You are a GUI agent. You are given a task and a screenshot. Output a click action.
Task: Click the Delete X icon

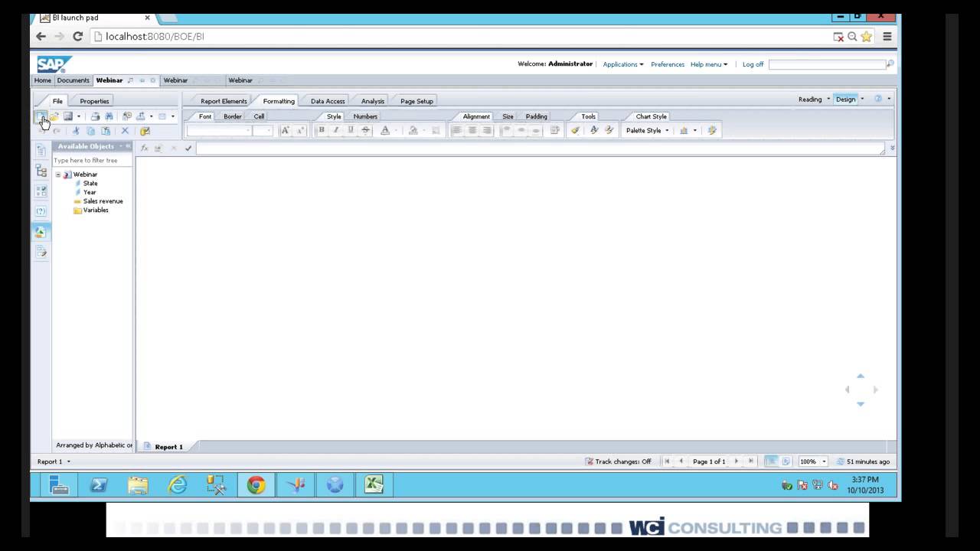[125, 131]
